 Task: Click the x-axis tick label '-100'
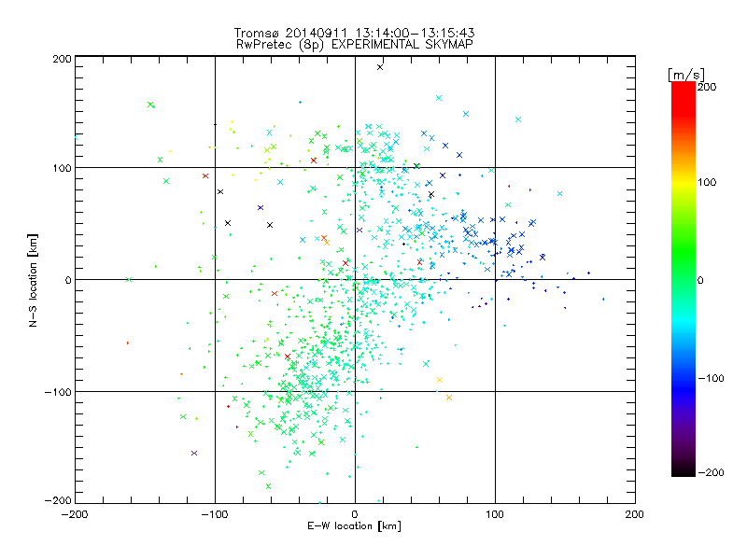coord(215,514)
